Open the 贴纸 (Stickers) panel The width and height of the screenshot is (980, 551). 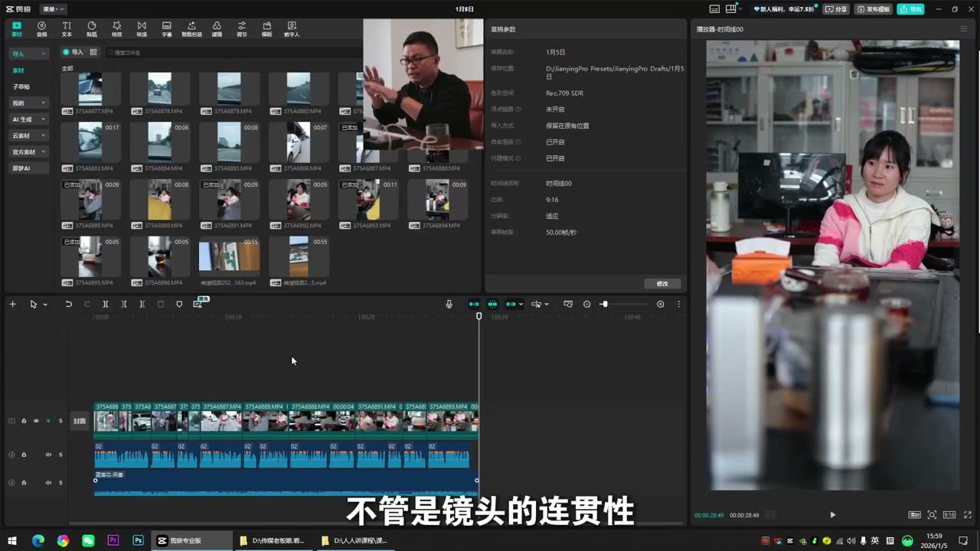(92, 29)
